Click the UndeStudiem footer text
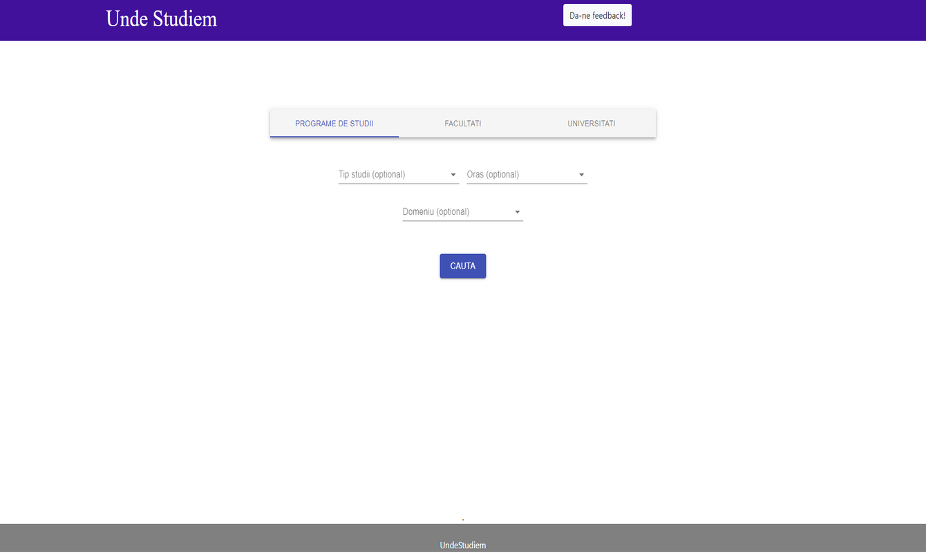The height and width of the screenshot is (560, 926). [x=462, y=545]
